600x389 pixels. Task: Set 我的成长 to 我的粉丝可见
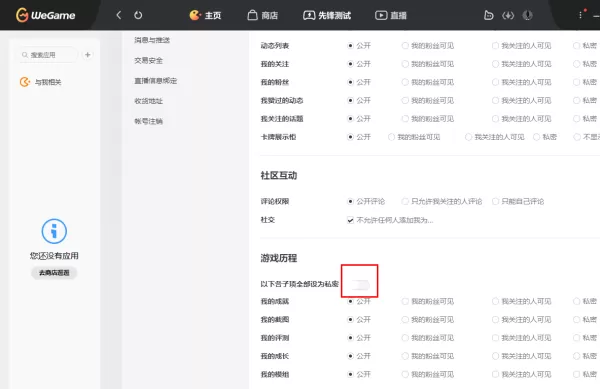[405, 356]
